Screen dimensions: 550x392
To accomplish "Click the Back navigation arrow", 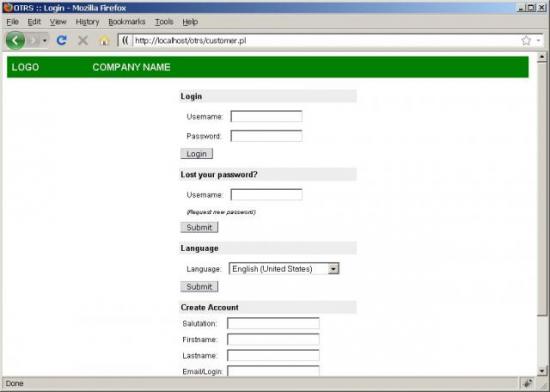I will point(15,40).
